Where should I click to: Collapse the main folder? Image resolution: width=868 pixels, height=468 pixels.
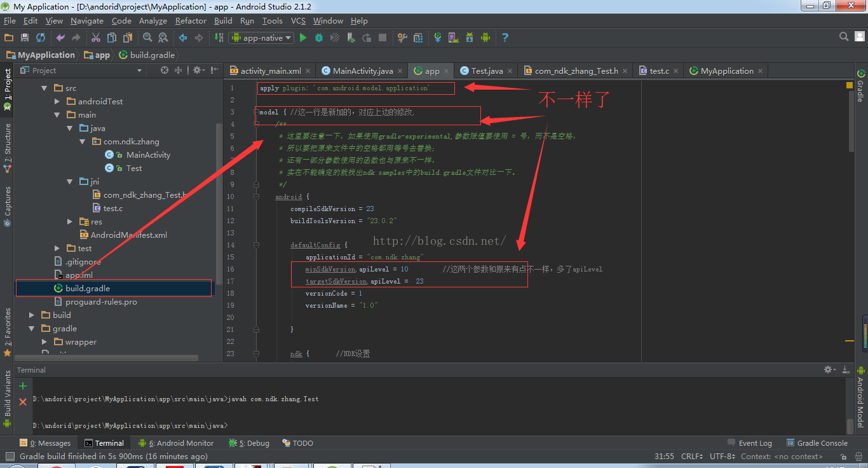tap(57, 114)
